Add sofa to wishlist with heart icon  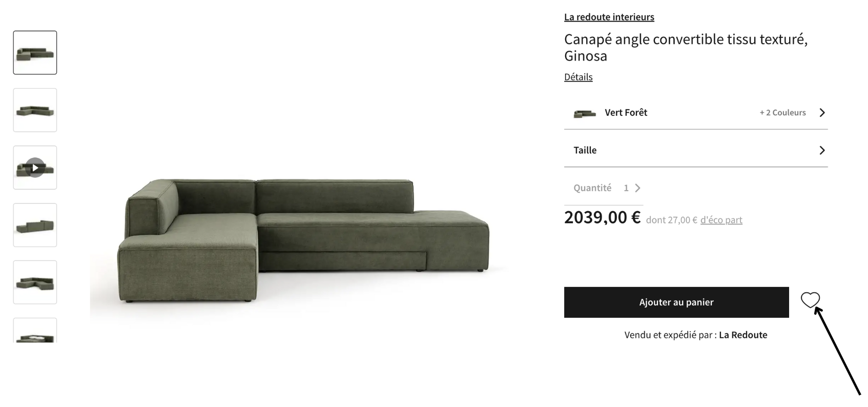click(x=810, y=300)
